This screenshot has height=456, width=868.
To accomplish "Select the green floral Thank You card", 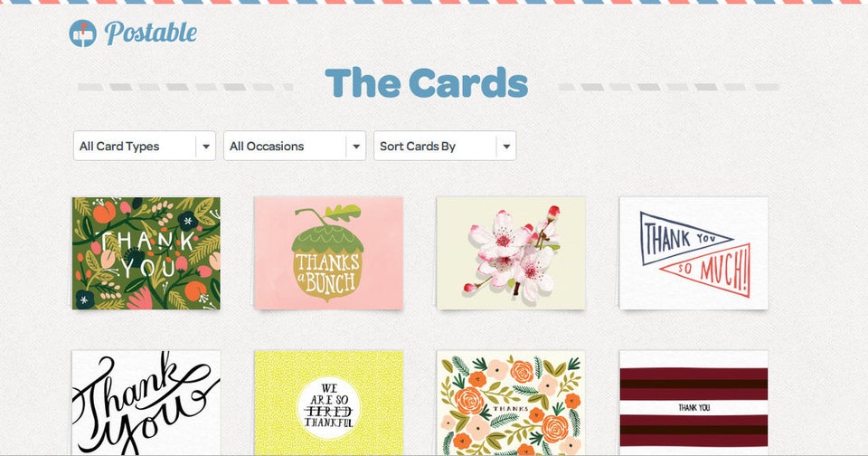I will pos(146,253).
